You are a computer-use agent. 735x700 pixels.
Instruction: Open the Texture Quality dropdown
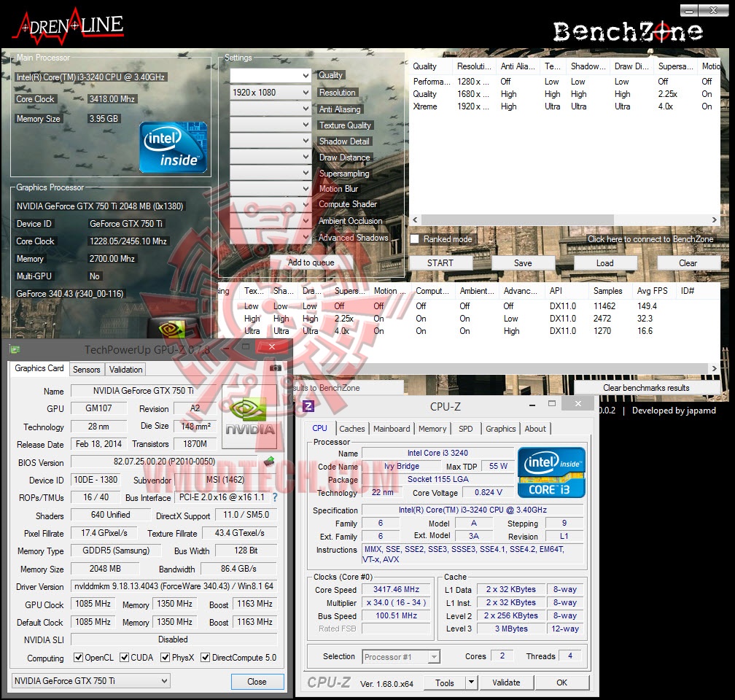tap(271, 125)
